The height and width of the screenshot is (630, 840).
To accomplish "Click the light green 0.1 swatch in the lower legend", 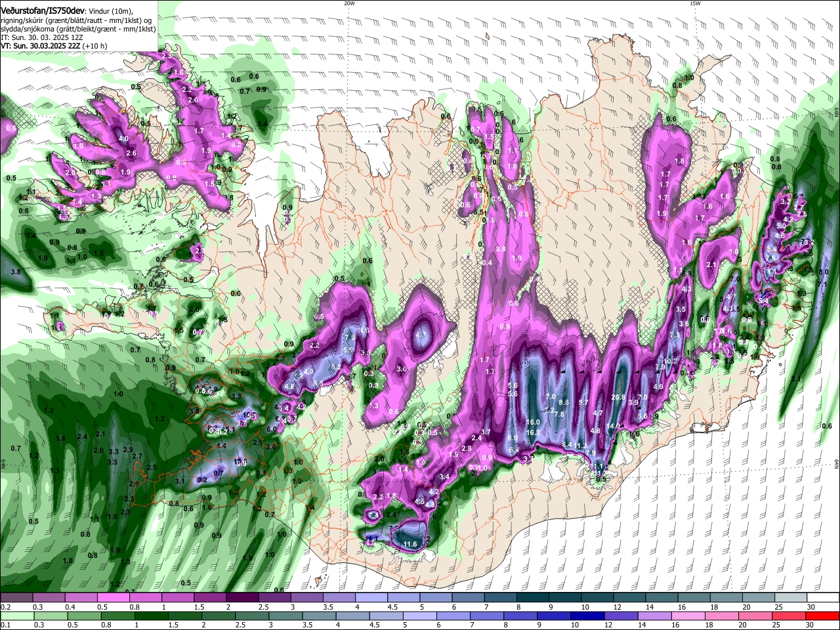I will [x=16, y=616].
